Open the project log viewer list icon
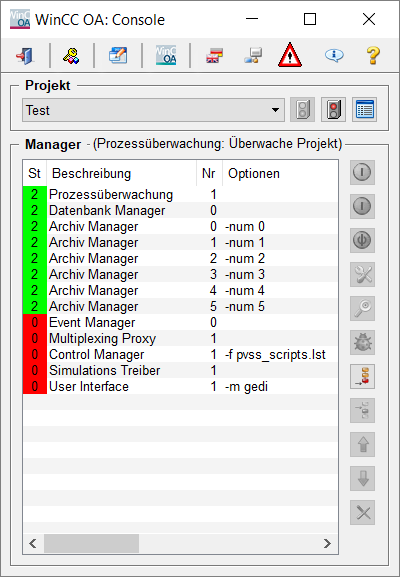Viewport: 400px width, 577px height. click(364, 110)
